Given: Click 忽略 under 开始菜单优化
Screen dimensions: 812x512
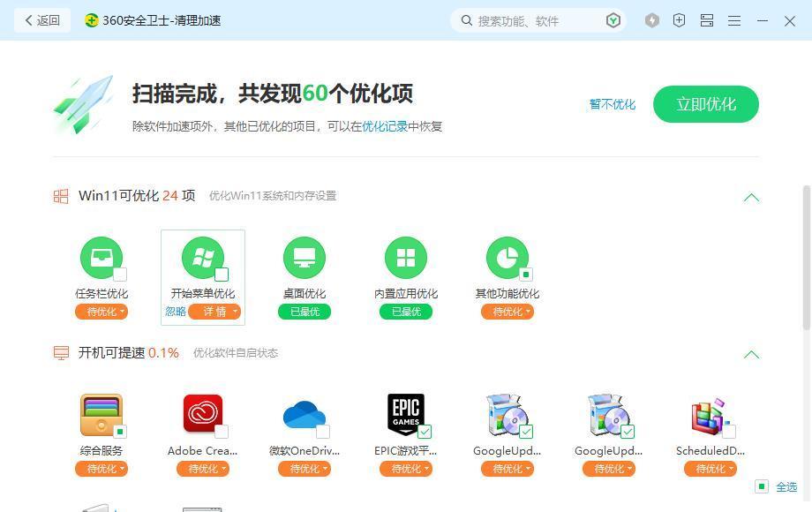Looking at the screenshot, I should pyautogui.click(x=176, y=312).
